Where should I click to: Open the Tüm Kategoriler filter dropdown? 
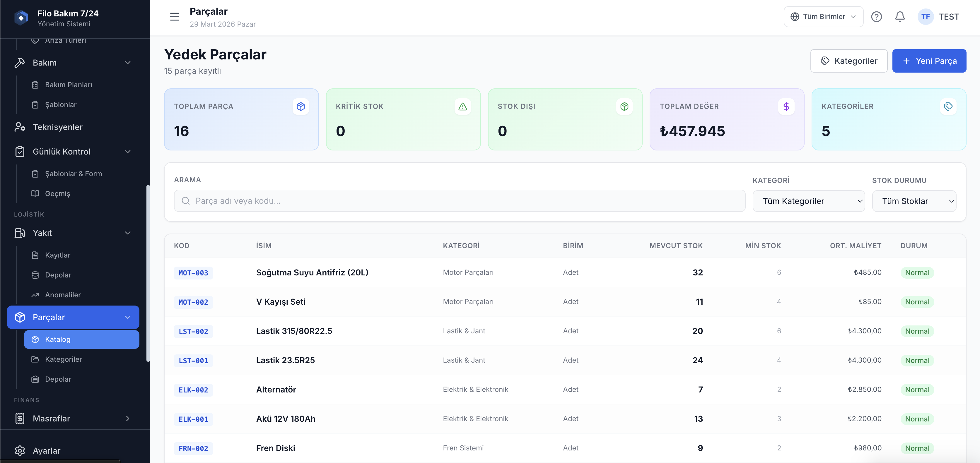click(x=808, y=201)
